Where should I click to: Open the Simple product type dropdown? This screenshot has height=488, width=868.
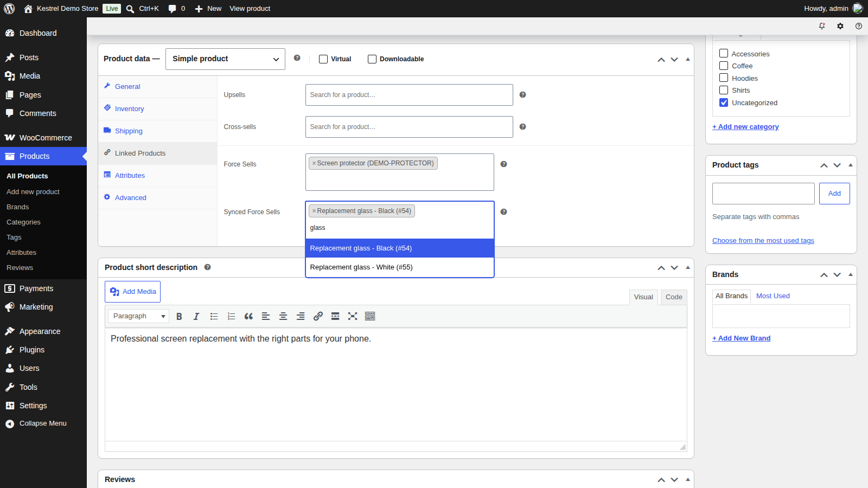click(x=225, y=59)
